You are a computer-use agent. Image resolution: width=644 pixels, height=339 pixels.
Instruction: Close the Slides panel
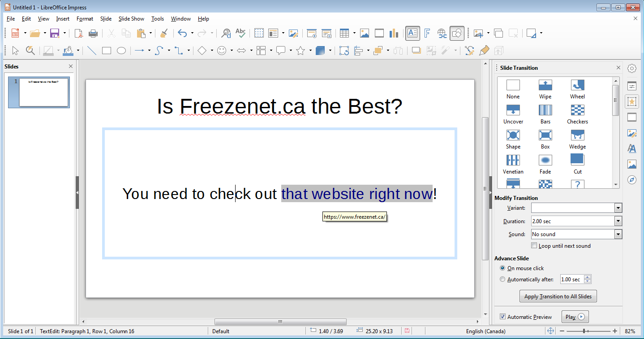(71, 67)
